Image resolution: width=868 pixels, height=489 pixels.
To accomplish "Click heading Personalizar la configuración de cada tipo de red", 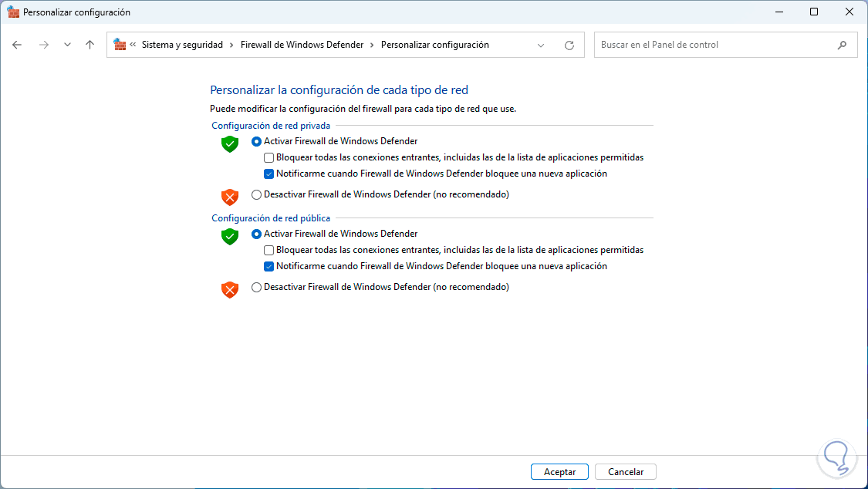I will (339, 90).
